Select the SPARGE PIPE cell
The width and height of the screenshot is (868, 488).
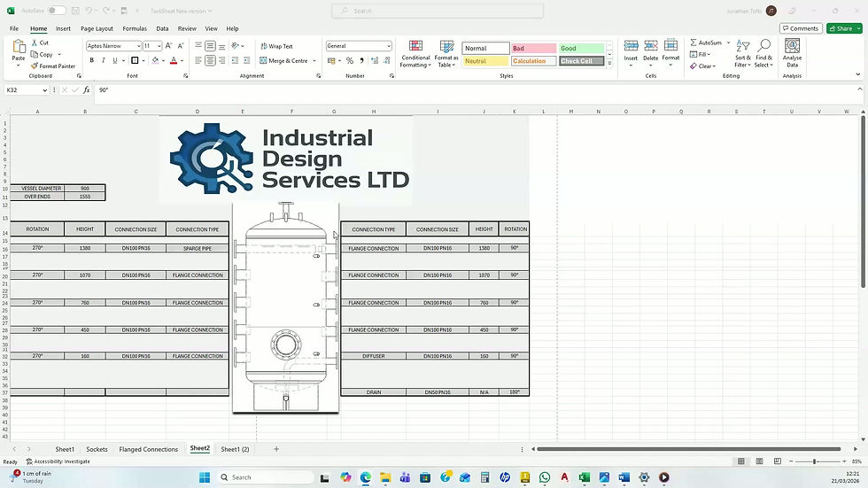click(197, 248)
